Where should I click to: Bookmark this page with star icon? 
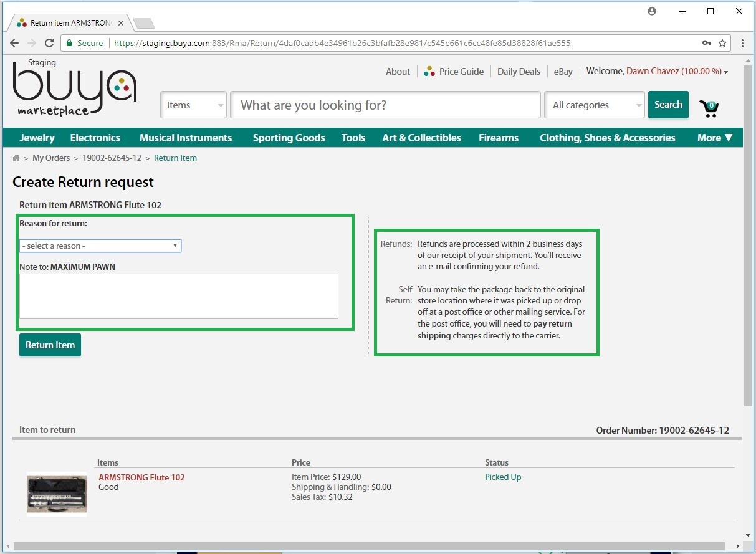pyautogui.click(x=722, y=43)
